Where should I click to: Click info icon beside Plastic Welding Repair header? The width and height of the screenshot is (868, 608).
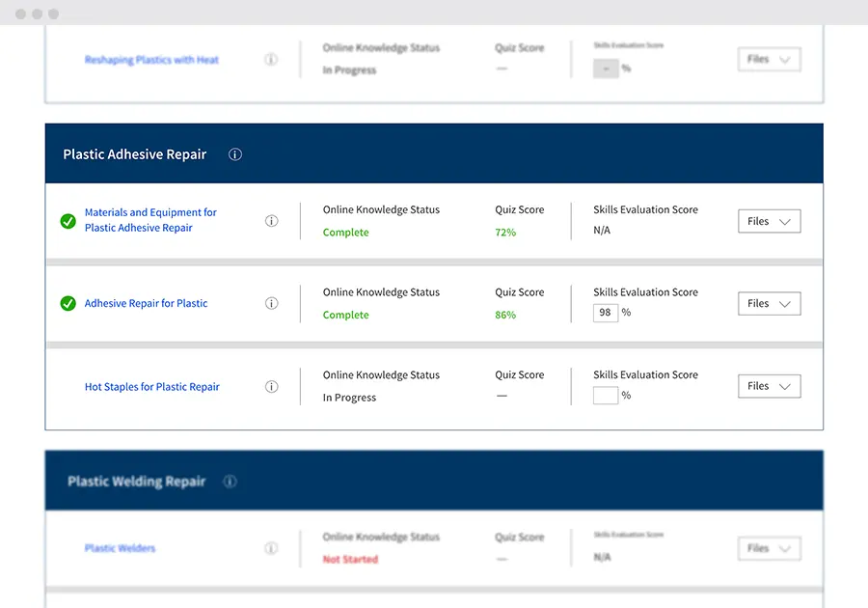230,482
